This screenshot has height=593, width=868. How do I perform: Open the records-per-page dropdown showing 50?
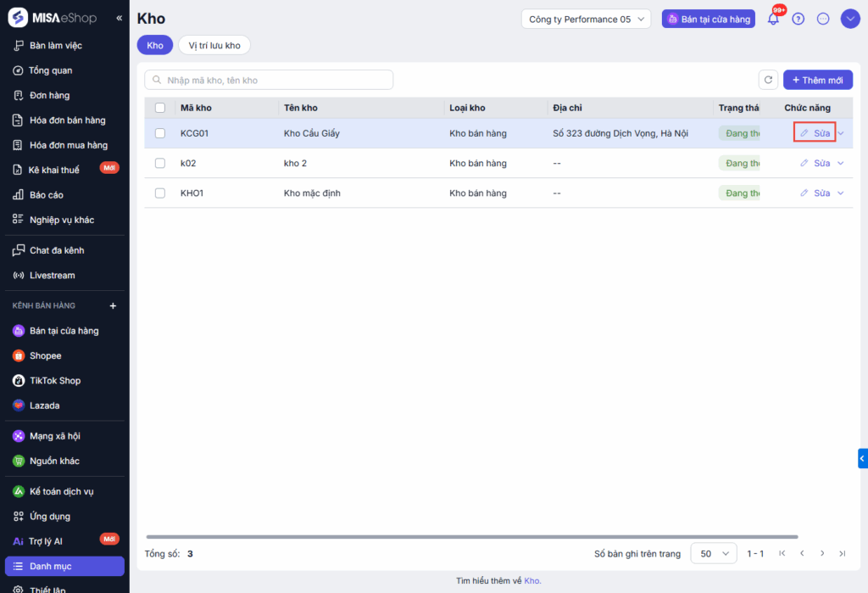[x=714, y=553]
